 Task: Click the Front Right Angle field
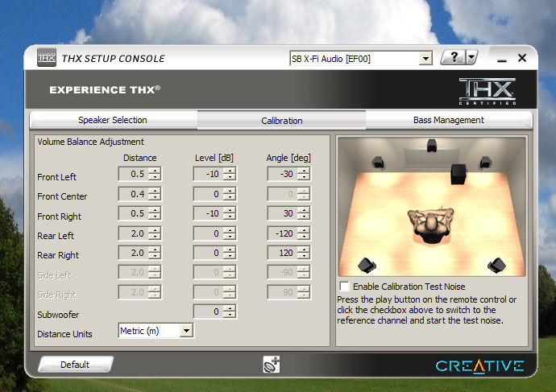tap(282, 213)
